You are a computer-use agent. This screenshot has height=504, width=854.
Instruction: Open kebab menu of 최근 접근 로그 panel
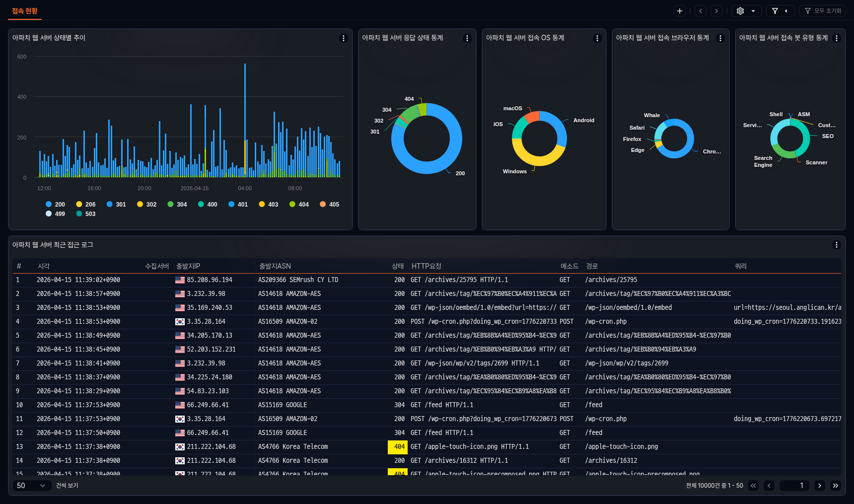836,245
